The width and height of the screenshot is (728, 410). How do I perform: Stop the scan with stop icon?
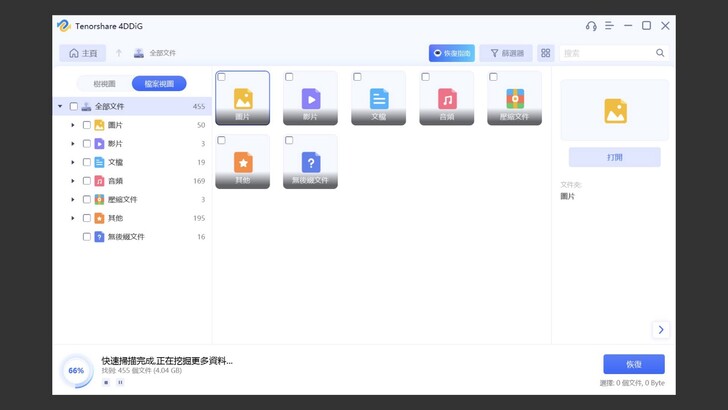point(106,383)
